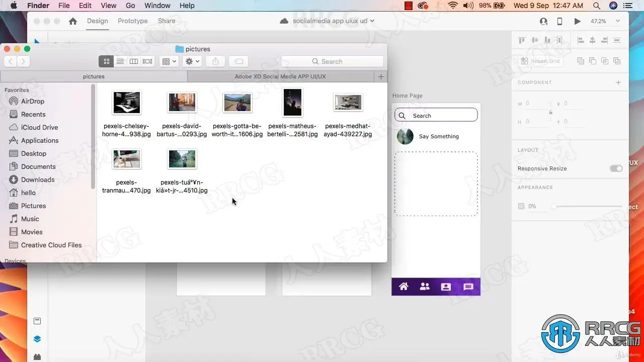Open the Finder group-by dropdown
Image resolution: width=644 pixels, height=362 pixels.
click(x=169, y=61)
